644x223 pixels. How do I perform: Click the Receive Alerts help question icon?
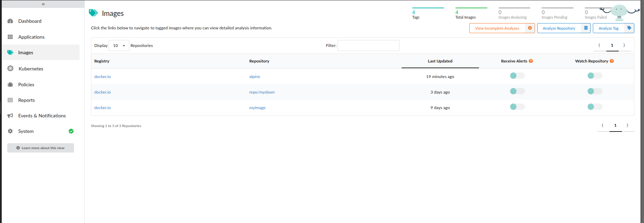tap(531, 61)
